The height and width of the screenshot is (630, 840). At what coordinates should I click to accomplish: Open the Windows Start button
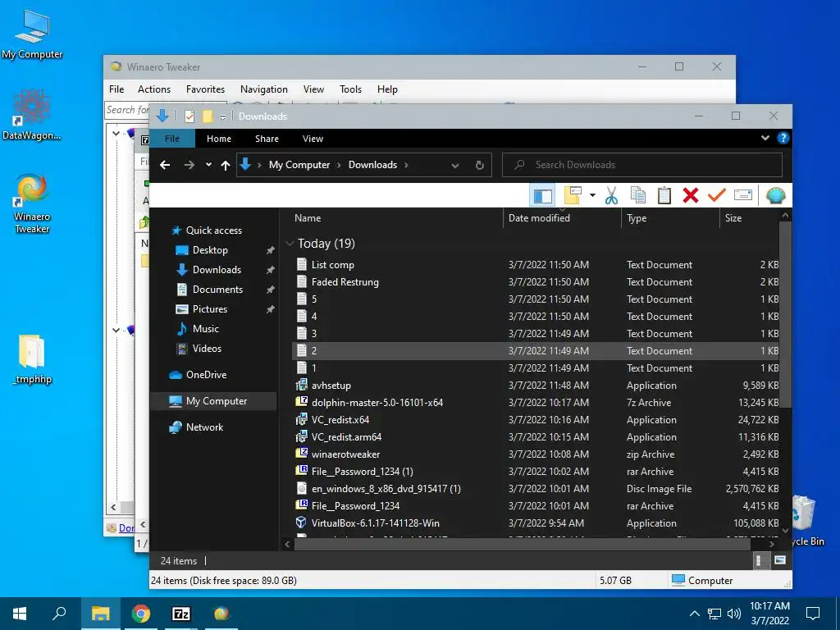(20, 614)
